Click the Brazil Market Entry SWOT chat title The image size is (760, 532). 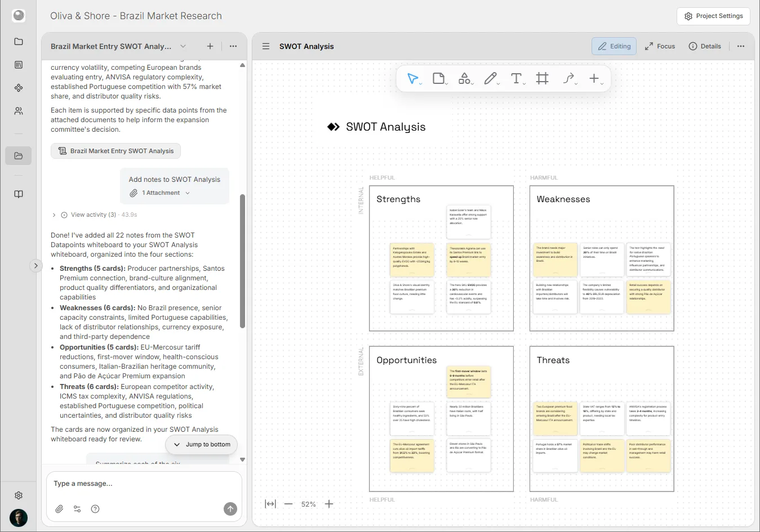pos(111,46)
